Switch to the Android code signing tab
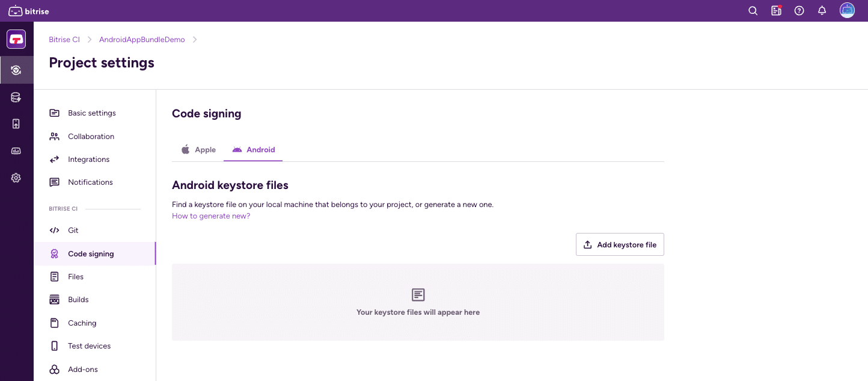Viewport: 868px width, 381px height. (x=253, y=149)
